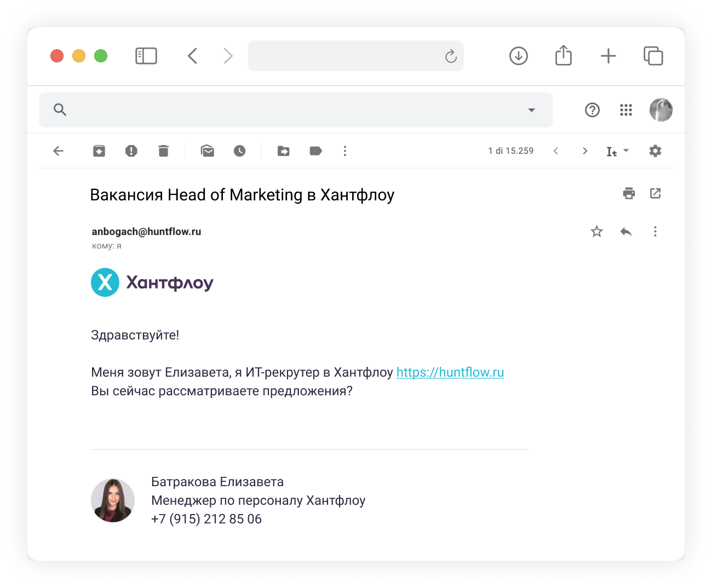712x588 pixels.
Task: Reply to the sender
Action: point(626,232)
